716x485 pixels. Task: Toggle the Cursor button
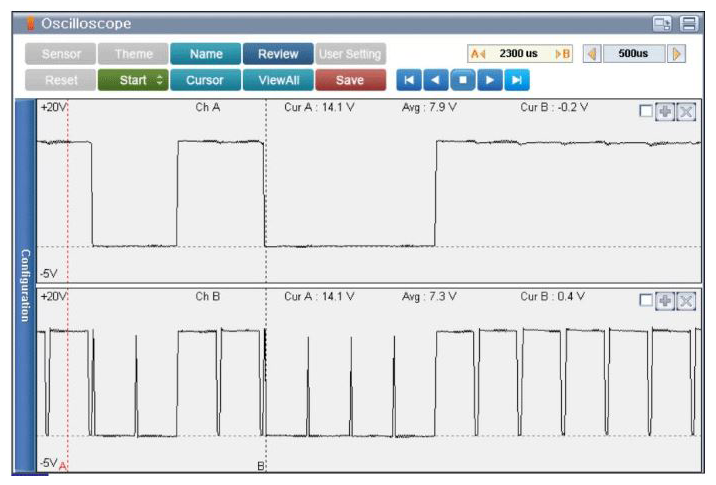click(205, 80)
